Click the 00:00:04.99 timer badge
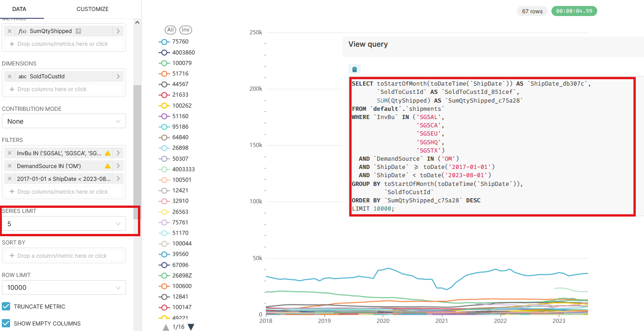Viewport: 644px width, 331px height. click(x=574, y=11)
